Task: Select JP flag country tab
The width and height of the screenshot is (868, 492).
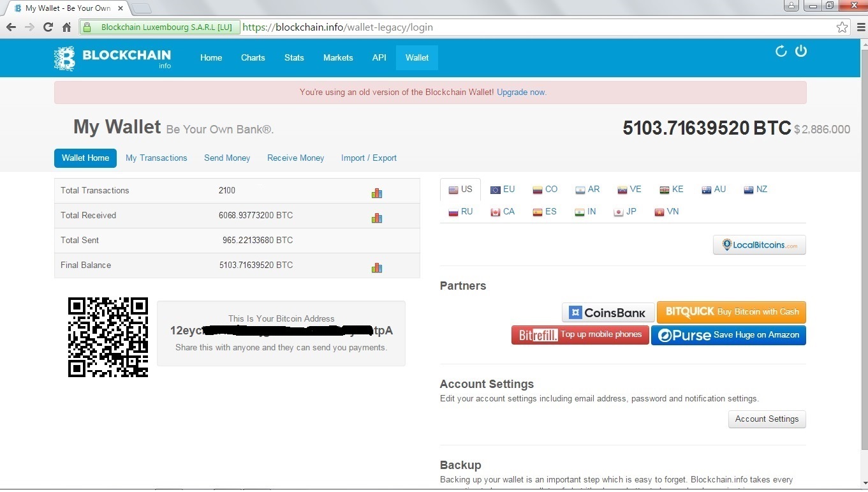Action: (625, 212)
